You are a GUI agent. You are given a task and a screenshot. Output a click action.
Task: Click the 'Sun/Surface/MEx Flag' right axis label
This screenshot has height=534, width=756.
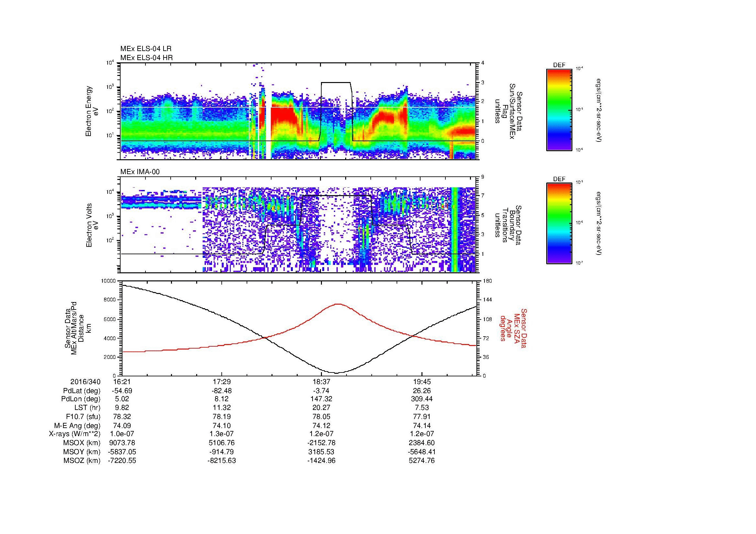[508, 111]
